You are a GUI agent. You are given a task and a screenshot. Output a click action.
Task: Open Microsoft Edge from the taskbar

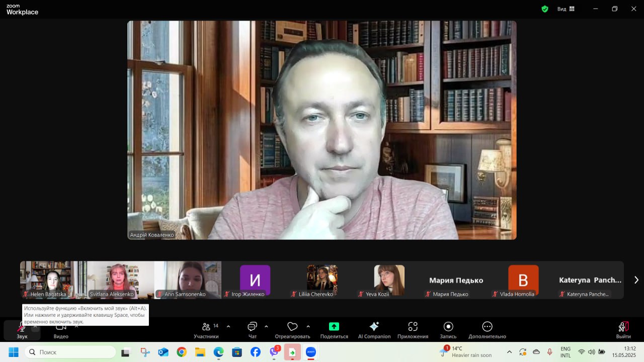[x=218, y=352]
